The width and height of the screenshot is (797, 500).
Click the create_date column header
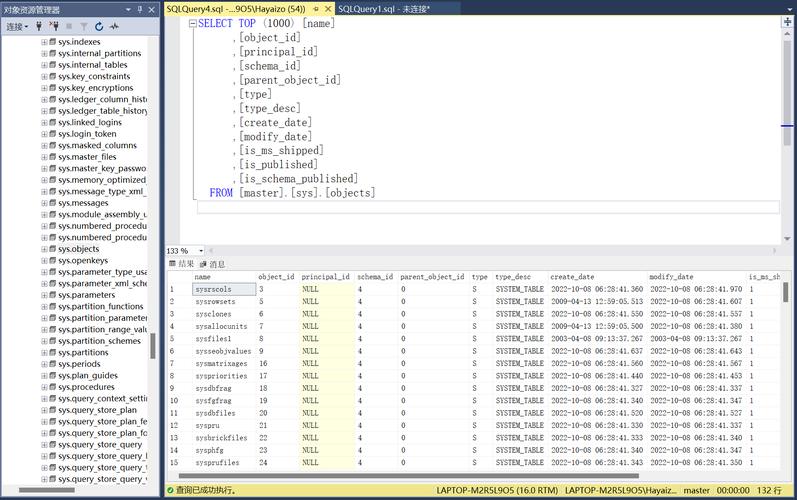point(572,277)
